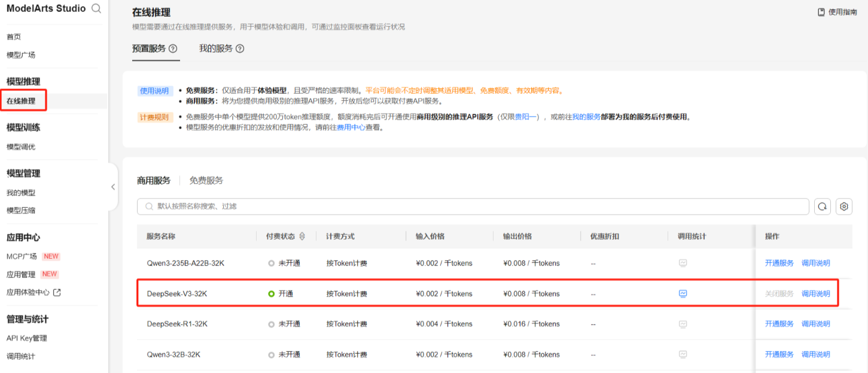The height and width of the screenshot is (373, 868).
Task: Focus the service name search field
Action: (473, 206)
